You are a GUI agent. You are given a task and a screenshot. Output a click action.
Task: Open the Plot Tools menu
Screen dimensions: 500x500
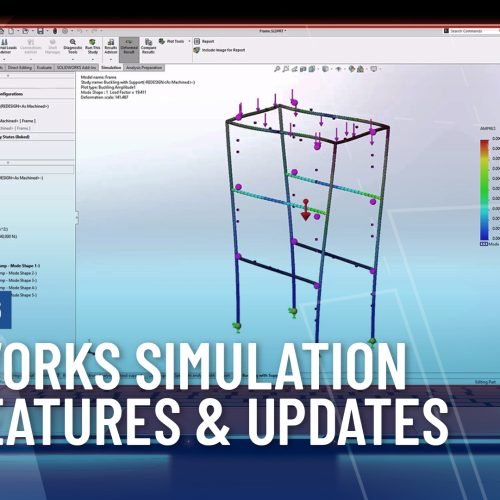175,41
